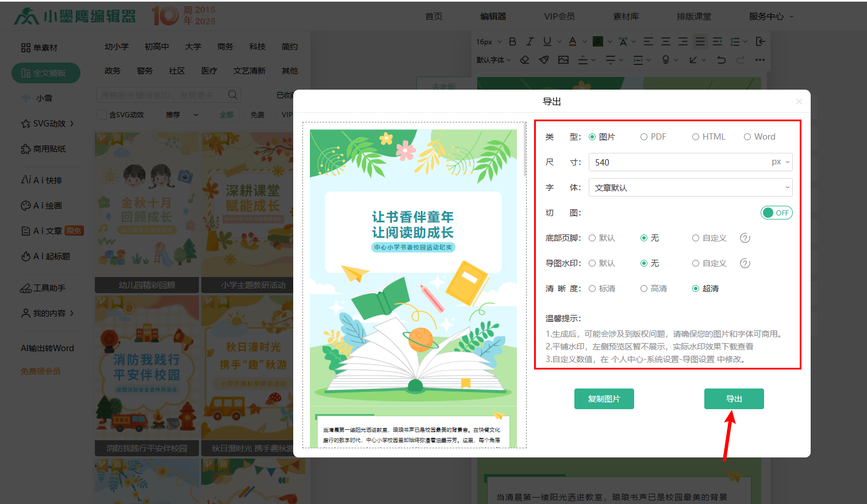This screenshot has width=867, height=504.
Task: Click the underline formatting icon
Action: [x=548, y=41]
